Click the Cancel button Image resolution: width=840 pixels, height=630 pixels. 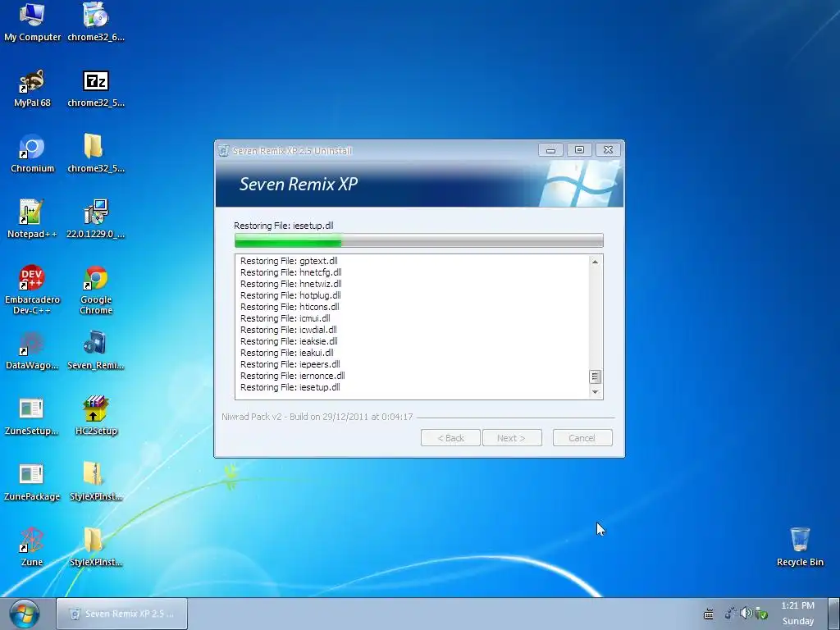(x=582, y=438)
